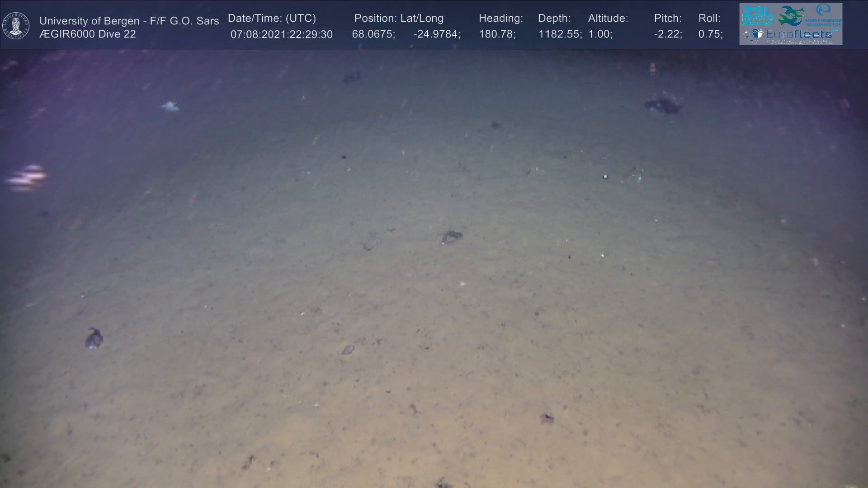Click the latitude value 68.0675

(x=373, y=34)
